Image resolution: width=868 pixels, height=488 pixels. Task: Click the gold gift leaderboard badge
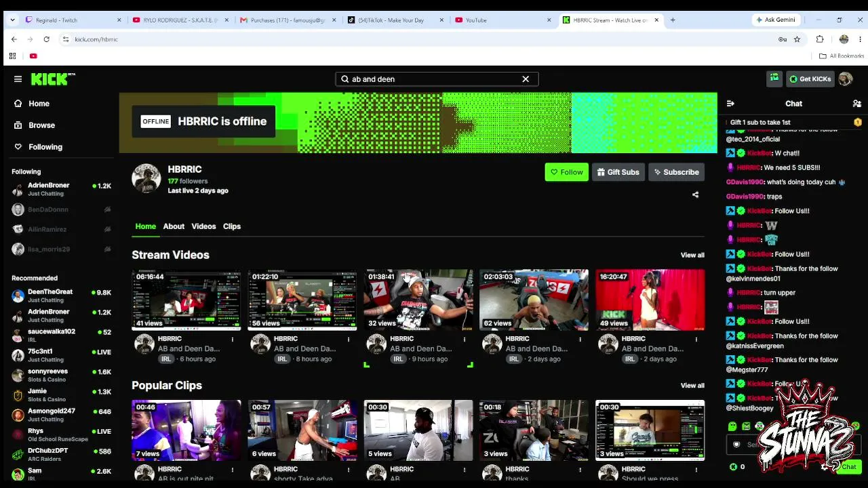point(858,123)
